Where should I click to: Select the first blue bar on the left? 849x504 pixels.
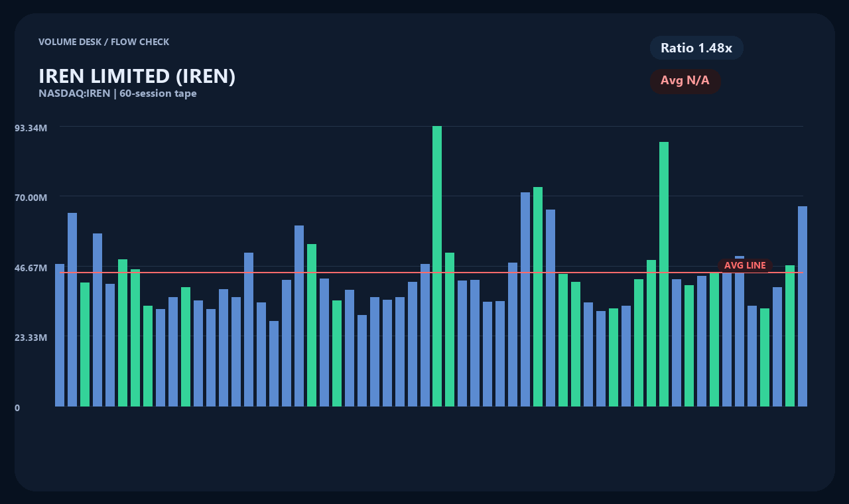(x=60, y=335)
